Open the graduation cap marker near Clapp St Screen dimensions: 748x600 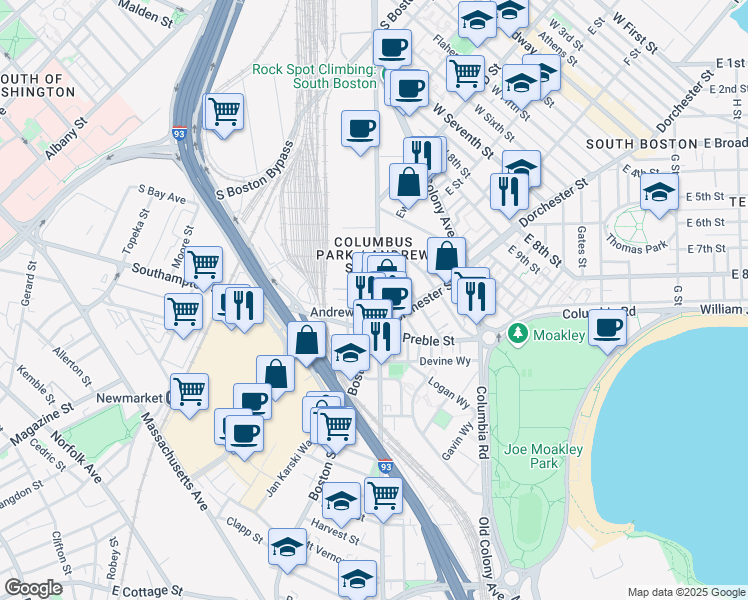[287, 548]
